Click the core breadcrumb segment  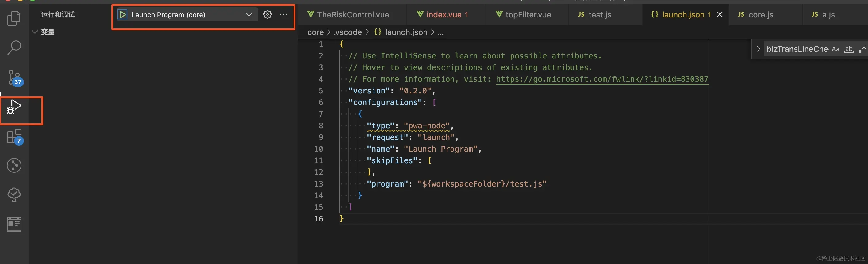315,32
